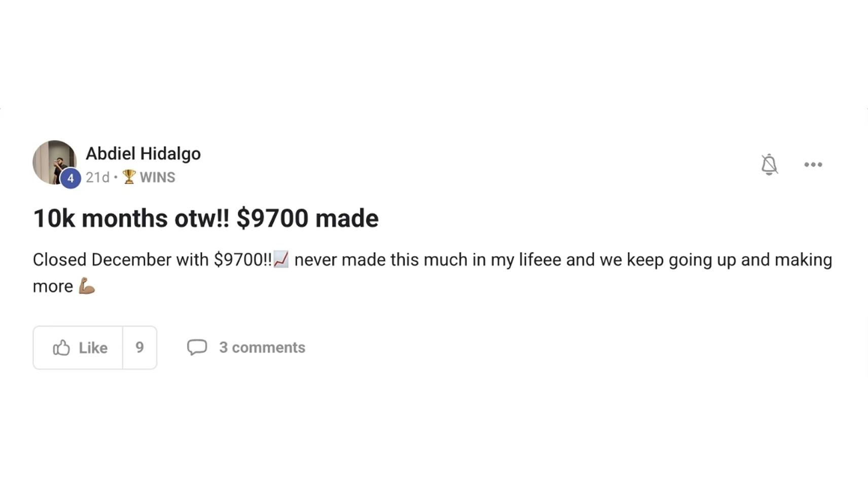This screenshot has height=487, width=868.
Task: Open the post title '10k months otw!!'
Action: 131,219
